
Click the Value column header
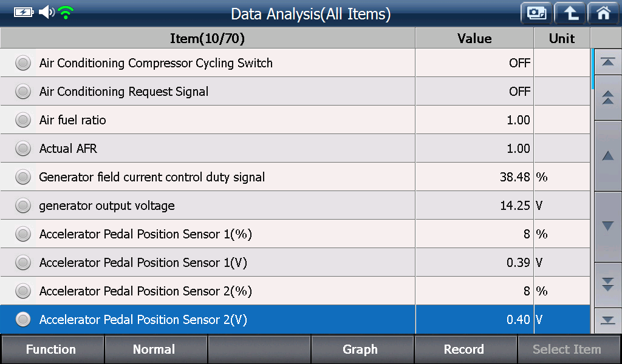[x=474, y=38]
